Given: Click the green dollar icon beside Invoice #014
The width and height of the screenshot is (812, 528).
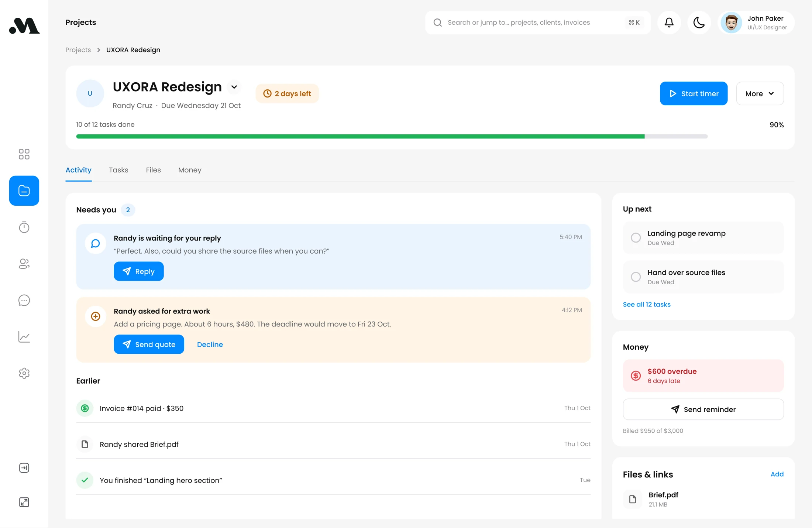Looking at the screenshot, I should 85,408.
